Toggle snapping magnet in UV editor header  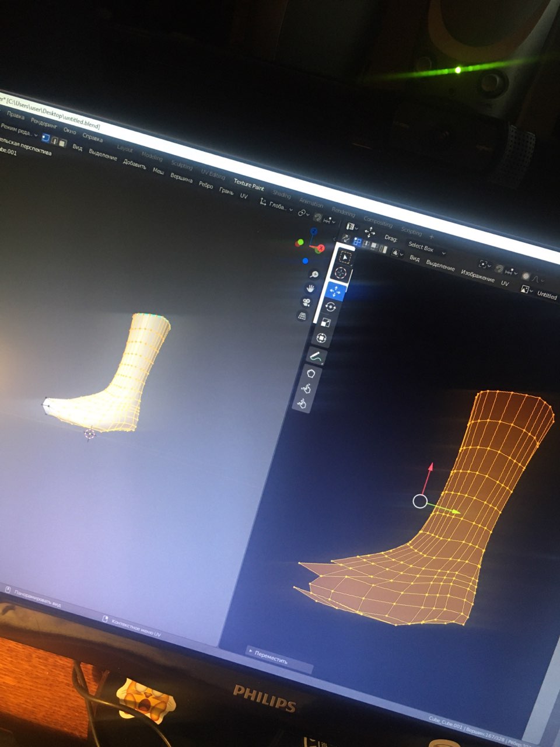pyautogui.click(x=499, y=269)
